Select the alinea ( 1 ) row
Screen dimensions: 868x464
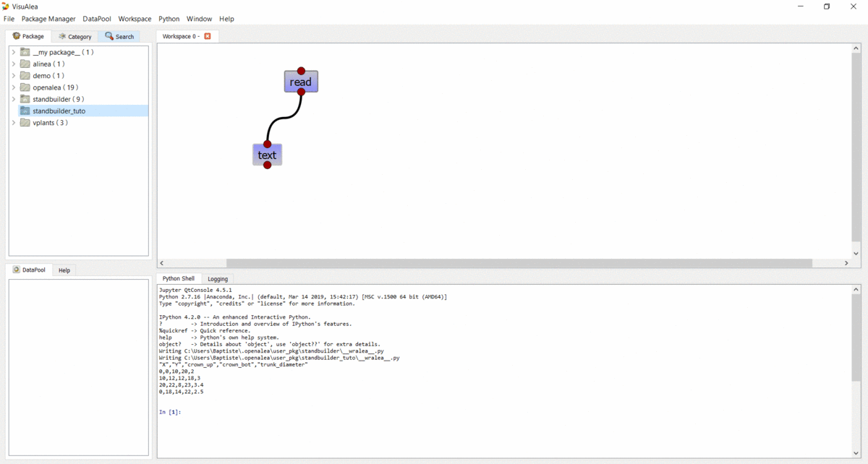click(x=79, y=64)
